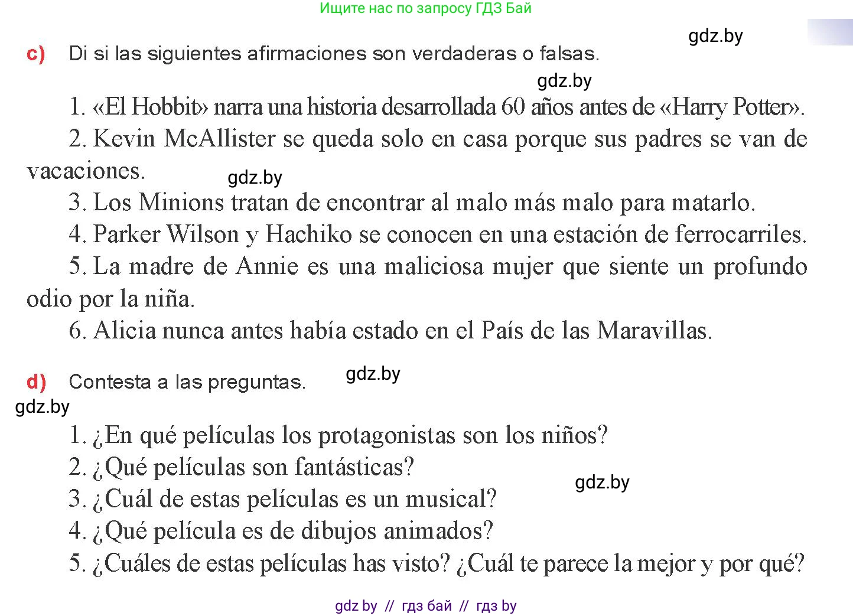Click question 1 about protagonistas niños
853x616 pixels.
[338, 435]
